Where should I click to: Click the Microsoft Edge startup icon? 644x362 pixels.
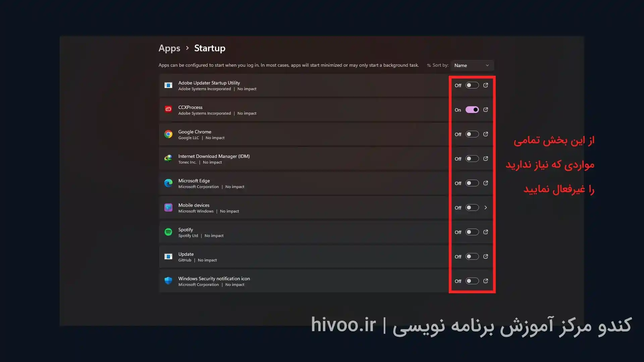pyautogui.click(x=168, y=183)
